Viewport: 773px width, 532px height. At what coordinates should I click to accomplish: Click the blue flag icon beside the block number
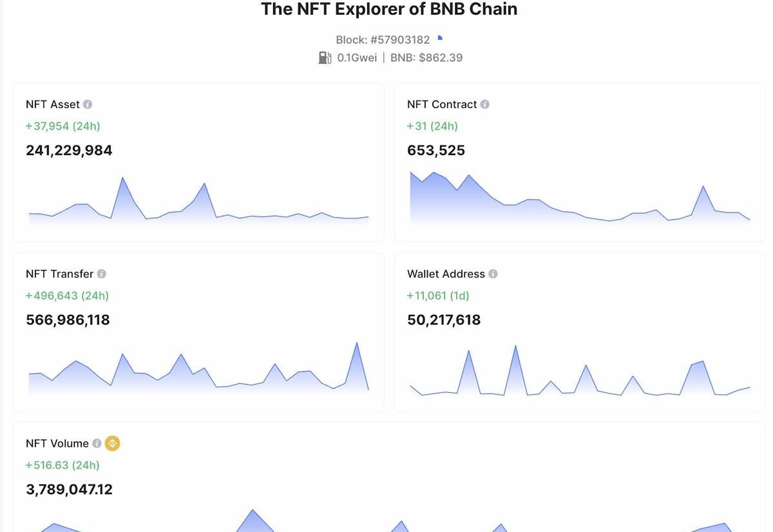tap(440, 38)
